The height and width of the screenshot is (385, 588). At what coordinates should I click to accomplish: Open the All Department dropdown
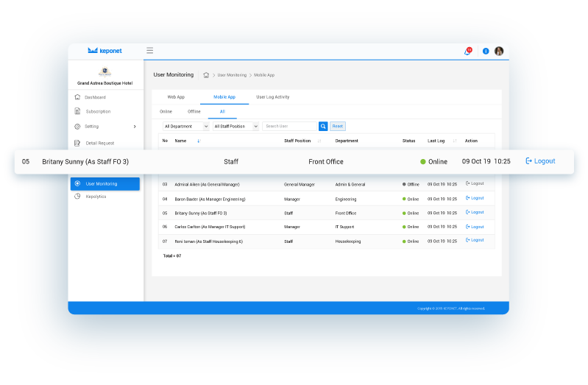[185, 127]
